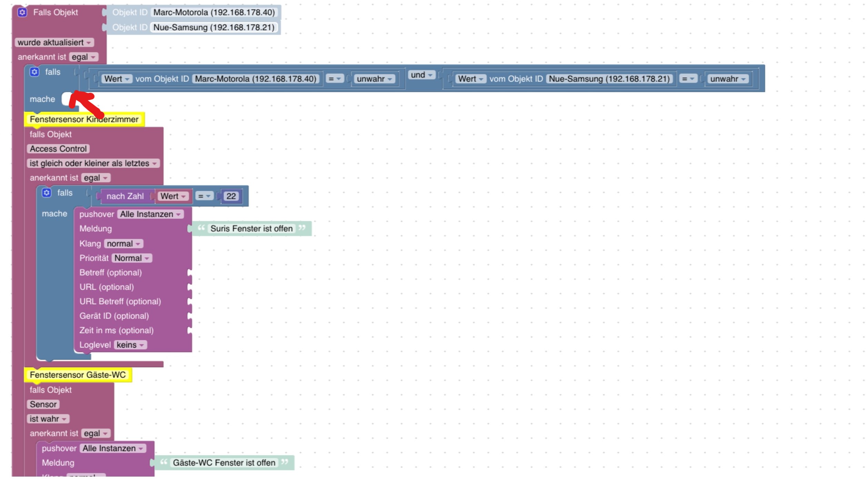Open top 'anerkannt ist egal' dropdown
The width and height of the screenshot is (868, 479).
(84, 57)
